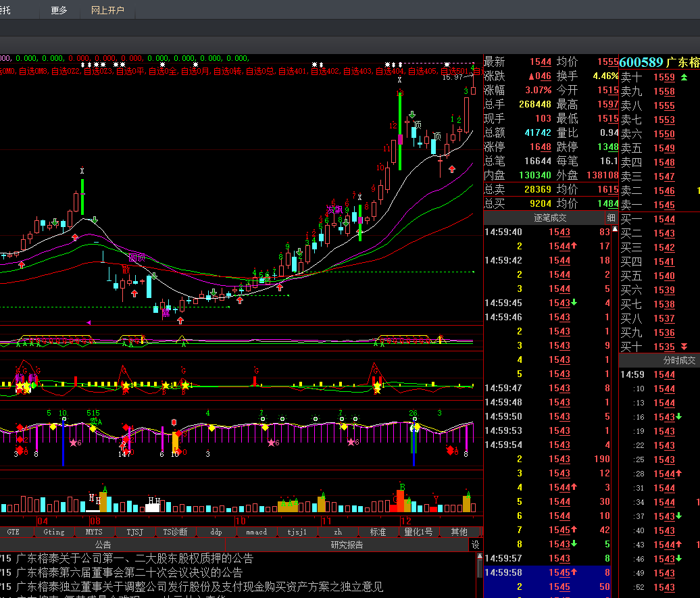Select the tjsj1 indicator tab
This screenshot has height=598, width=700.
(297, 532)
